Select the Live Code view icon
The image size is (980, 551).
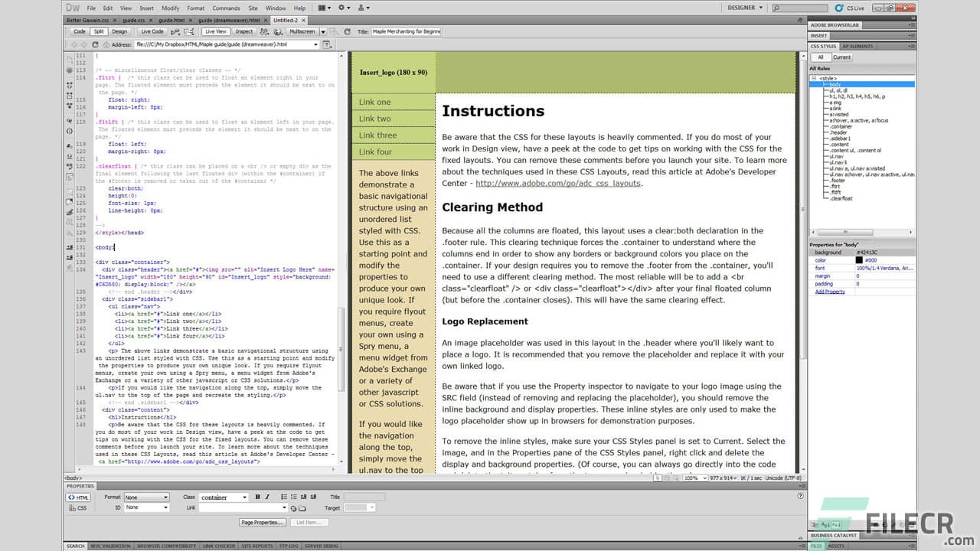pos(154,31)
